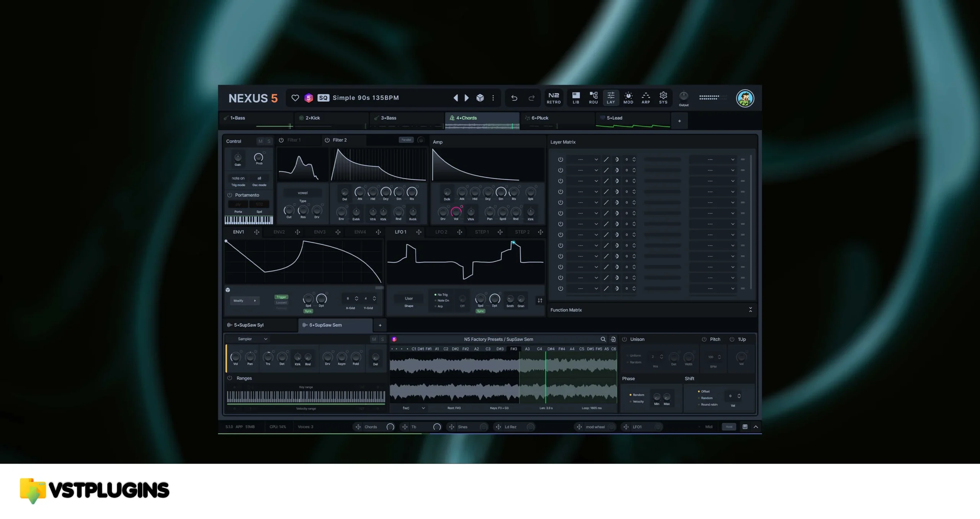Click the user avatar icon
Screen dimensions: 980x519
click(x=745, y=98)
